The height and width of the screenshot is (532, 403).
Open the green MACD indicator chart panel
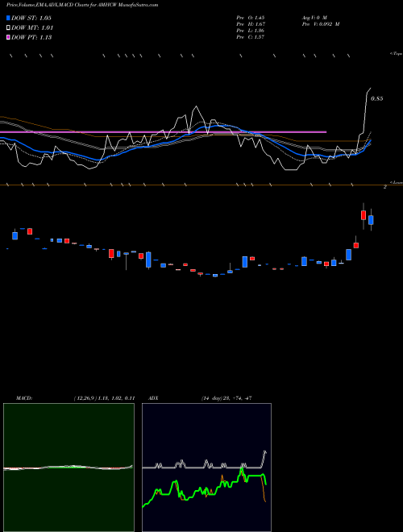(69, 468)
